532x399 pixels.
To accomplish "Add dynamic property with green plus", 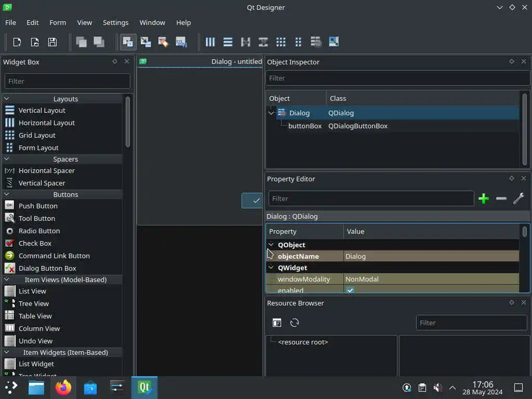I will click(x=484, y=198).
